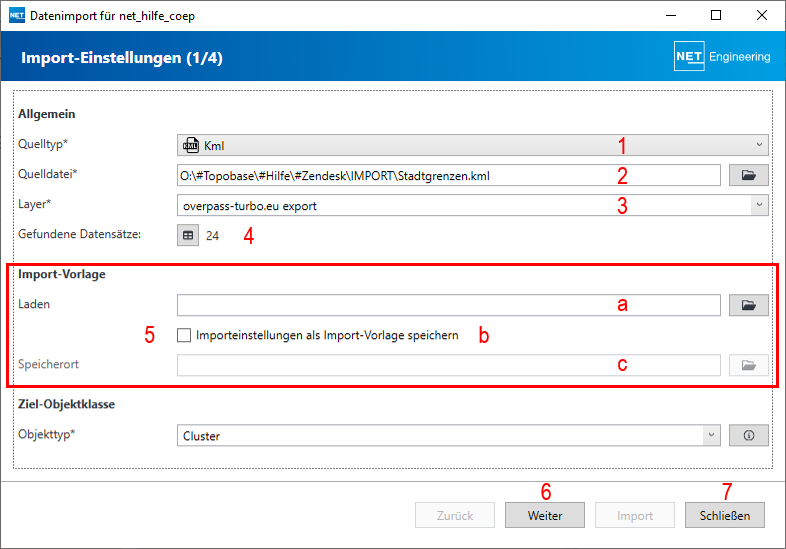Expand the Layer dropdown arrow
This screenshot has width=786, height=549.
coord(759,205)
